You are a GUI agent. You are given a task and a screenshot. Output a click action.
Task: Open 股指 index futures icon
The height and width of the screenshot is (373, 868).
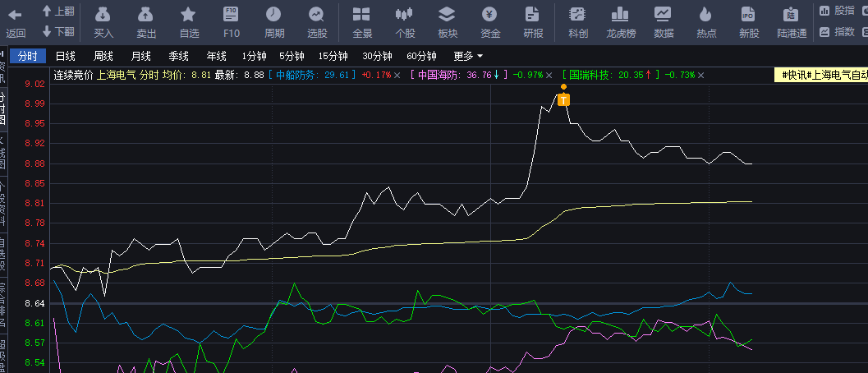(824, 10)
